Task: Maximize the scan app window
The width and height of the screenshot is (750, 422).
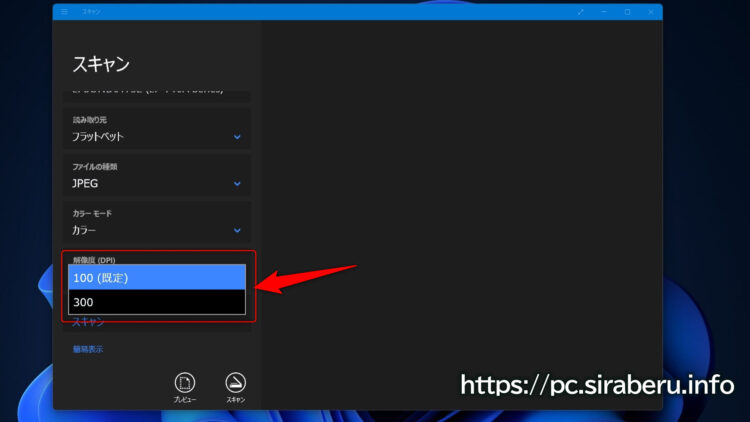Action: click(x=628, y=12)
